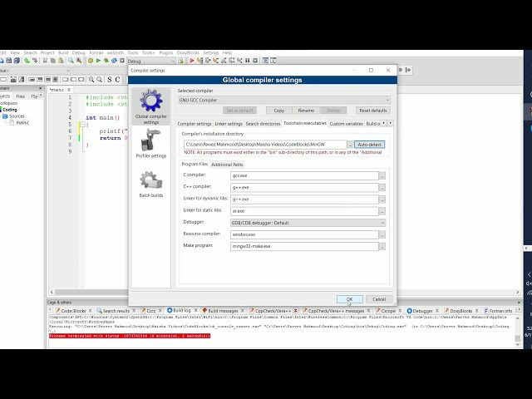The image size is (532, 399).
Task: Click the blue Rebuild icon
Action: [x=115, y=61]
